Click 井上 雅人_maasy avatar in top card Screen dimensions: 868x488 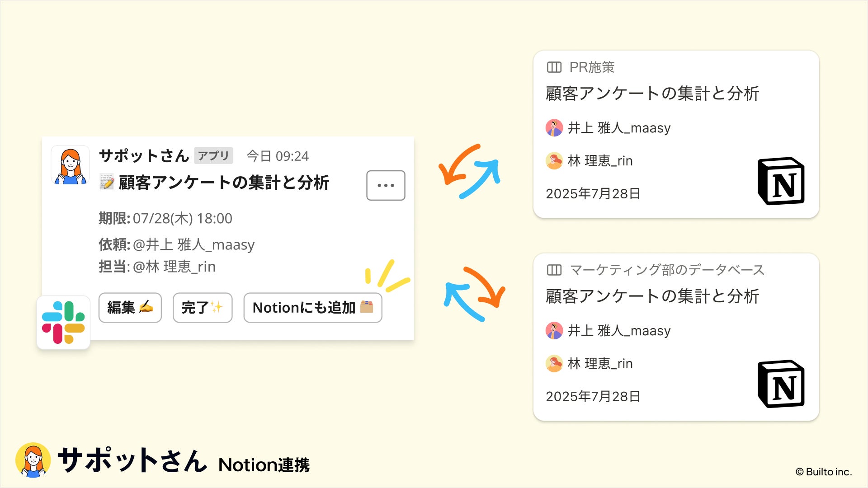click(x=554, y=128)
